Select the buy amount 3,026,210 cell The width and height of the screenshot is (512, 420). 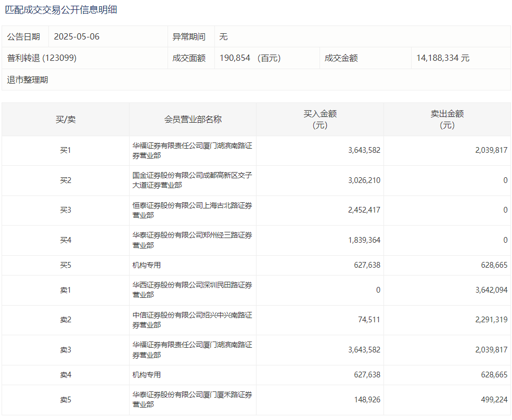[x=364, y=180]
